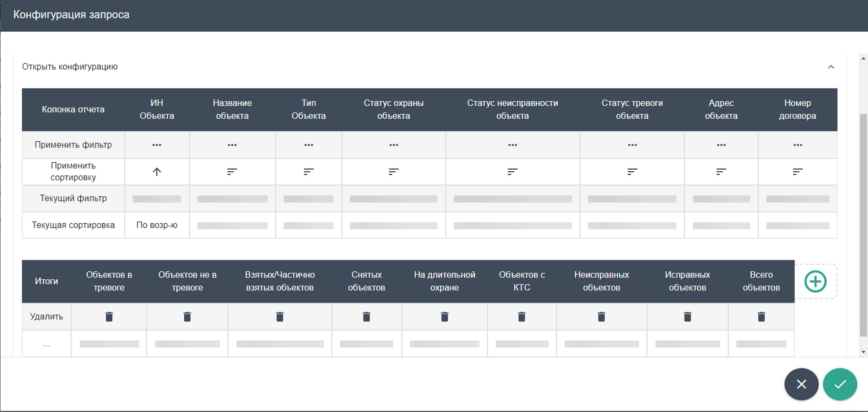This screenshot has height=412, width=868.
Task: Open filter menu for Статус неисправности объекта
Action: point(513,145)
